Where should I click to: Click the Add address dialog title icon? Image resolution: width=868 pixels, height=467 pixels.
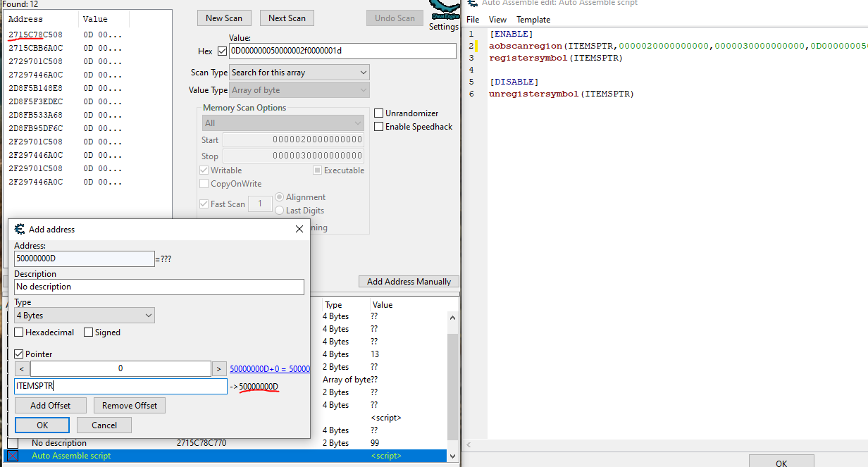coord(19,229)
